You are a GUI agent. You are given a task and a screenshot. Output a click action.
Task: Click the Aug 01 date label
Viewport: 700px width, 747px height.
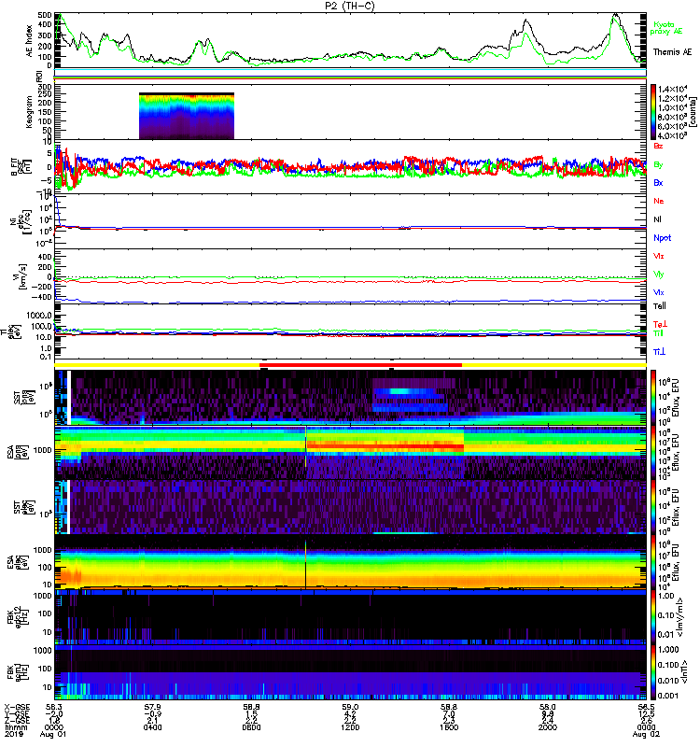tap(53, 734)
